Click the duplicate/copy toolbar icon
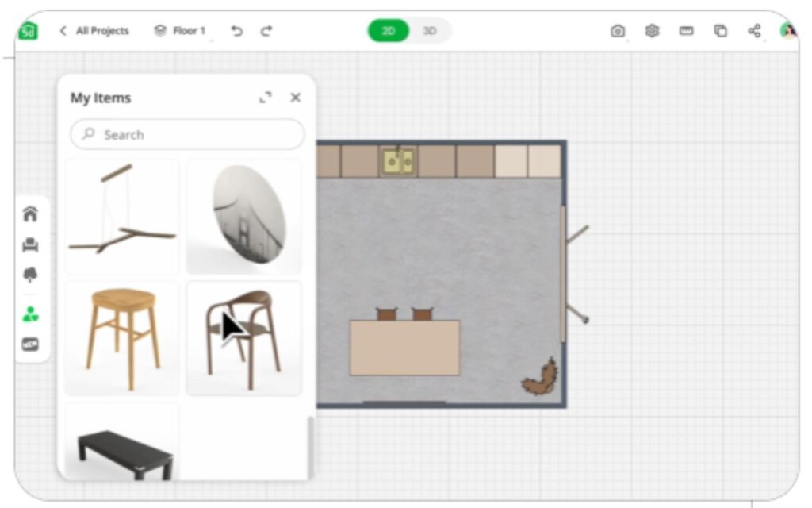This screenshot has width=812, height=508. [719, 31]
